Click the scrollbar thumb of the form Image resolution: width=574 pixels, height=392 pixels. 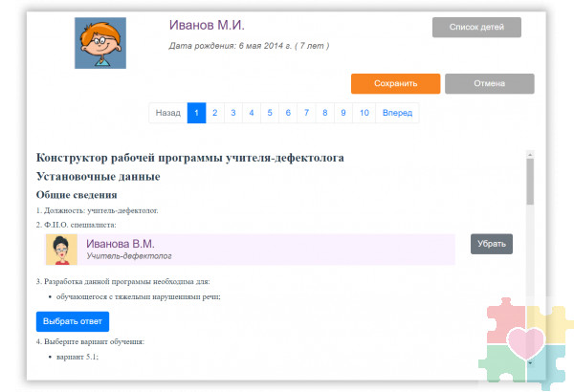tap(530, 182)
